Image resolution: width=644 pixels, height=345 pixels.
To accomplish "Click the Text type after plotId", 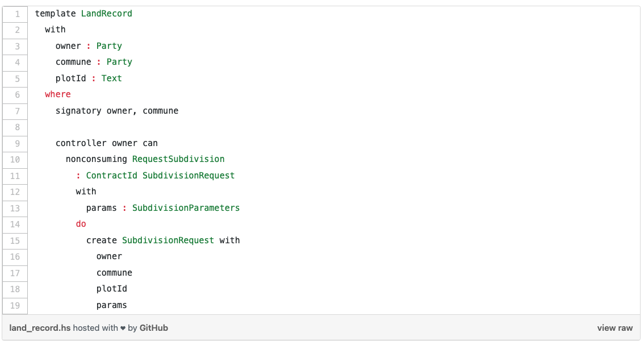I will (x=111, y=78).
